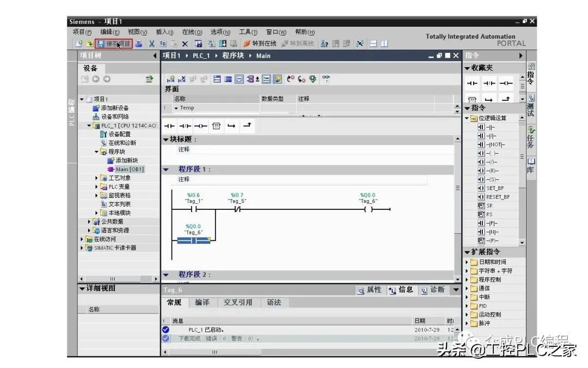Collapse the 程序段 1 network

166,170
